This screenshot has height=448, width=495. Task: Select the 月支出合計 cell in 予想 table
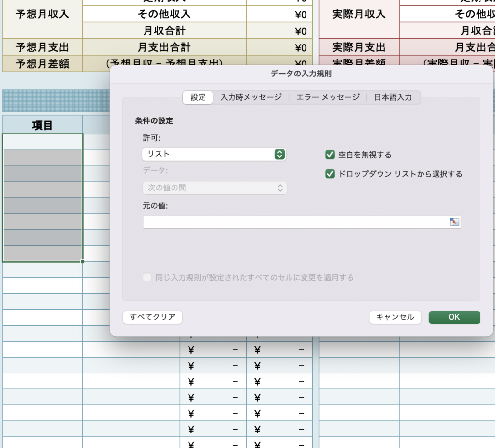click(164, 47)
